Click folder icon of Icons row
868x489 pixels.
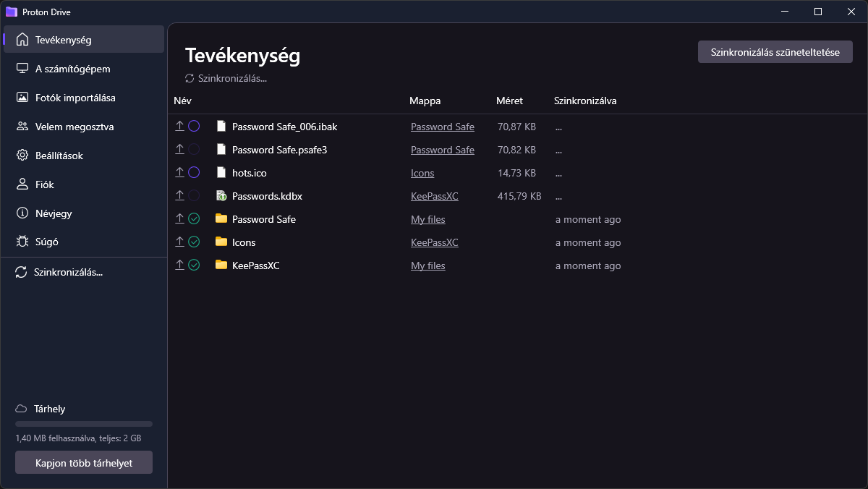[221, 242]
